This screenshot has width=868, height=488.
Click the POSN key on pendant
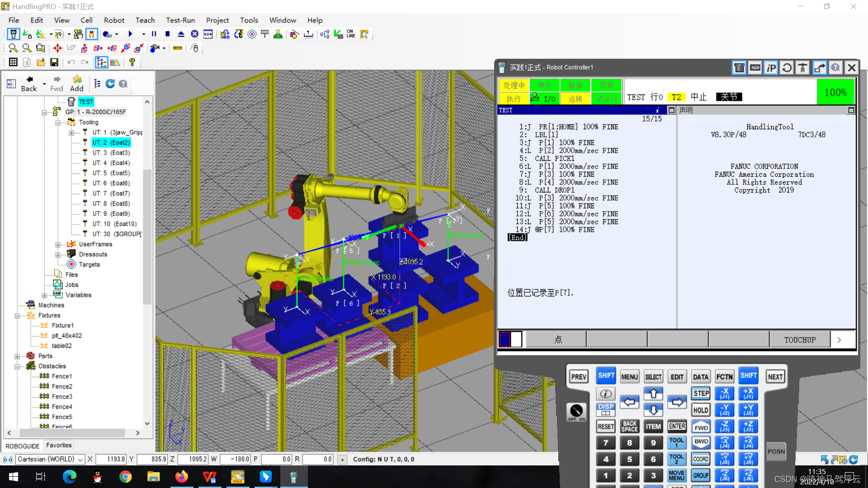pos(776,451)
